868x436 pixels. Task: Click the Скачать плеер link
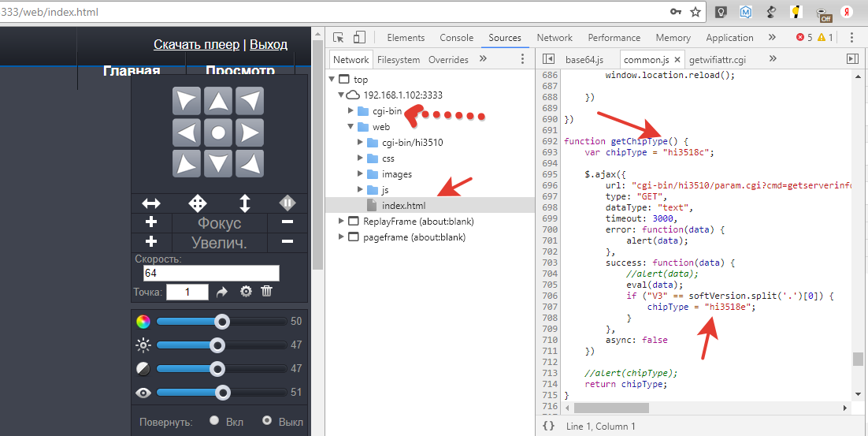click(196, 45)
